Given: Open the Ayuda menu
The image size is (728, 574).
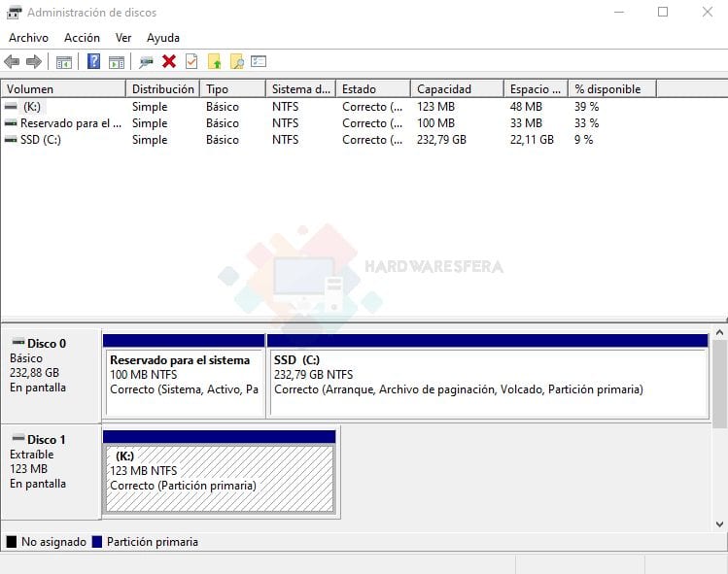Looking at the screenshot, I should [x=163, y=38].
